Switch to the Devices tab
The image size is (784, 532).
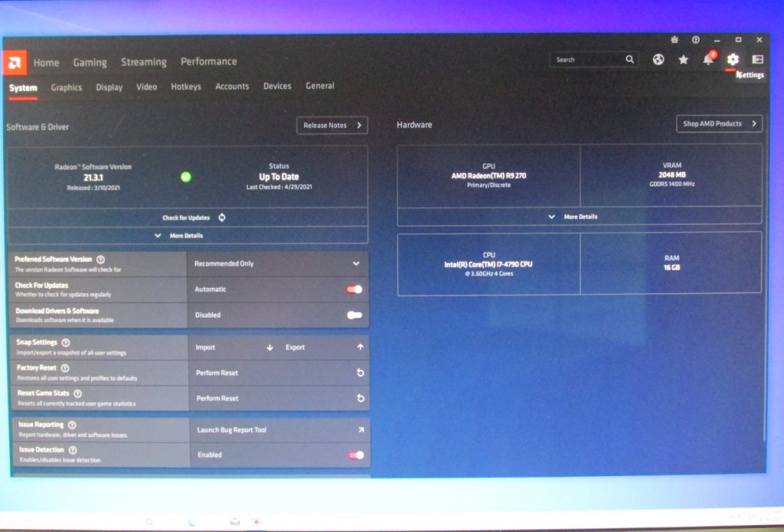(x=277, y=86)
